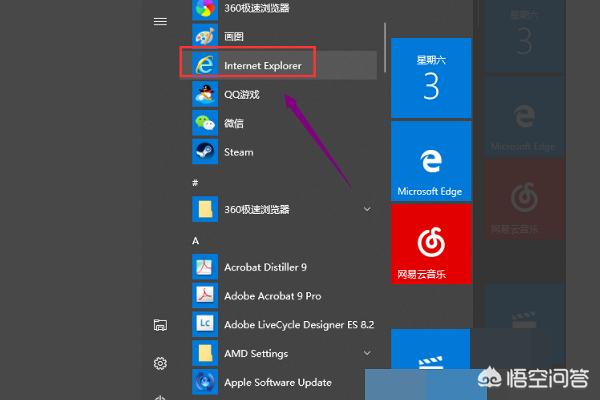Launch the Acrobat Distiller 9 icon

pos(205,267)
